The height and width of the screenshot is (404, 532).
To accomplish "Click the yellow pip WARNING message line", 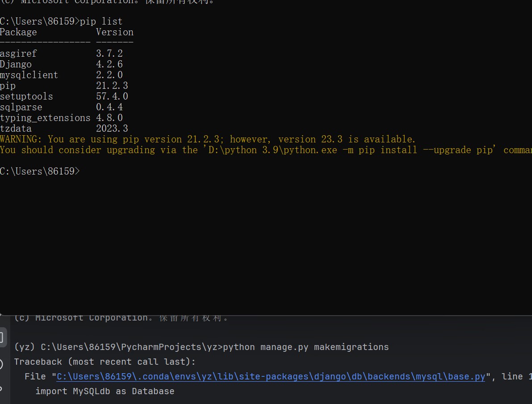I will pyautogui.click(x=208, y=139).
